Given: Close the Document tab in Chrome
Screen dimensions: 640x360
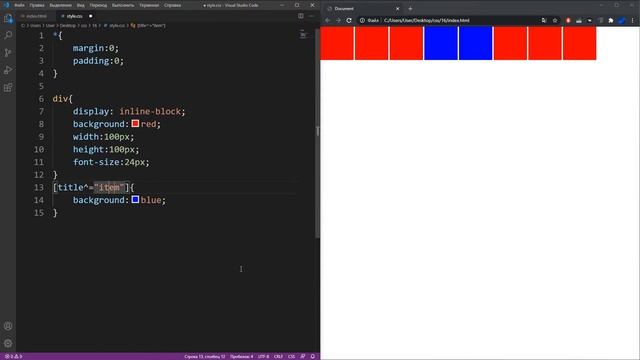Looking at the screenshot, I should 398,9.
